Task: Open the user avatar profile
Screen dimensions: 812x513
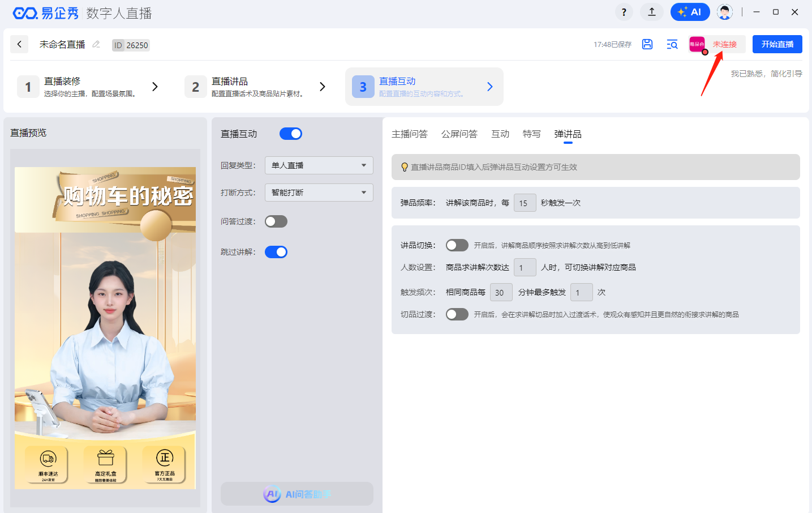Action: tap(724, 12)
